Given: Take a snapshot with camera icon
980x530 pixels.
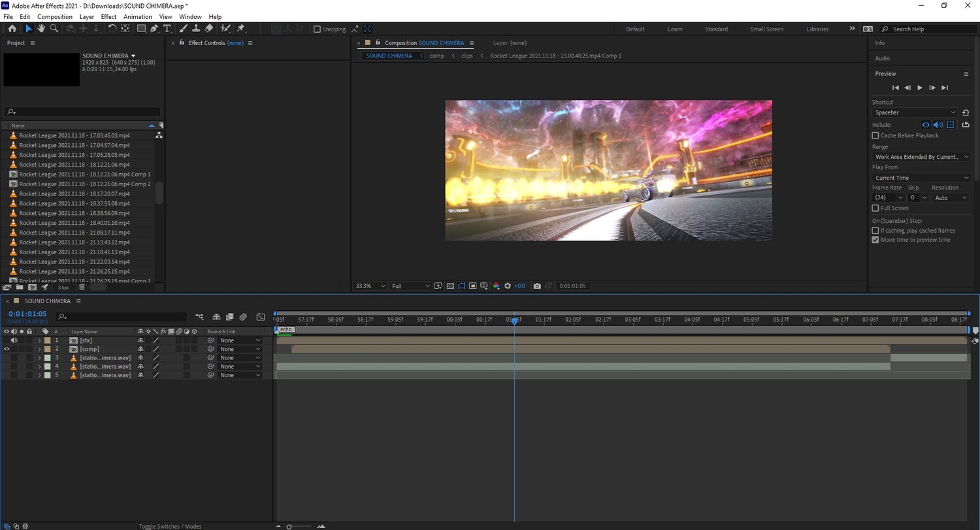Looking at the screenshot, I should (537, 286).
